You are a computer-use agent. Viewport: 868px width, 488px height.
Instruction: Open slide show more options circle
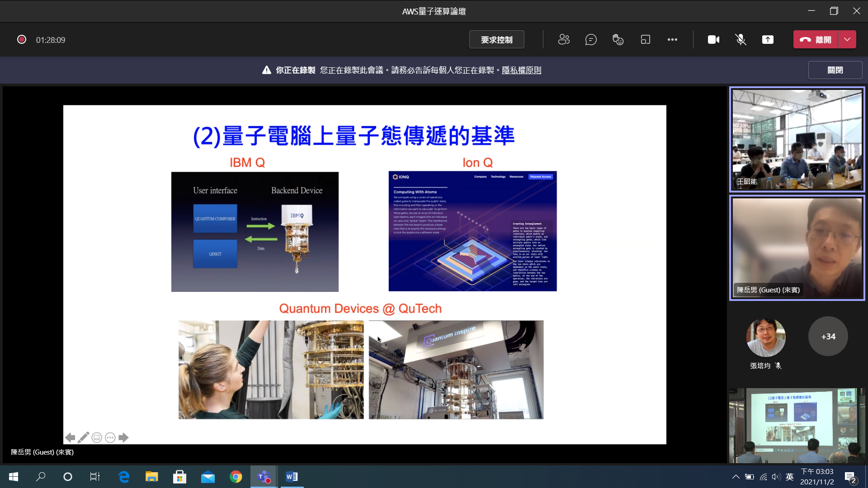click(x=110, y=437)
